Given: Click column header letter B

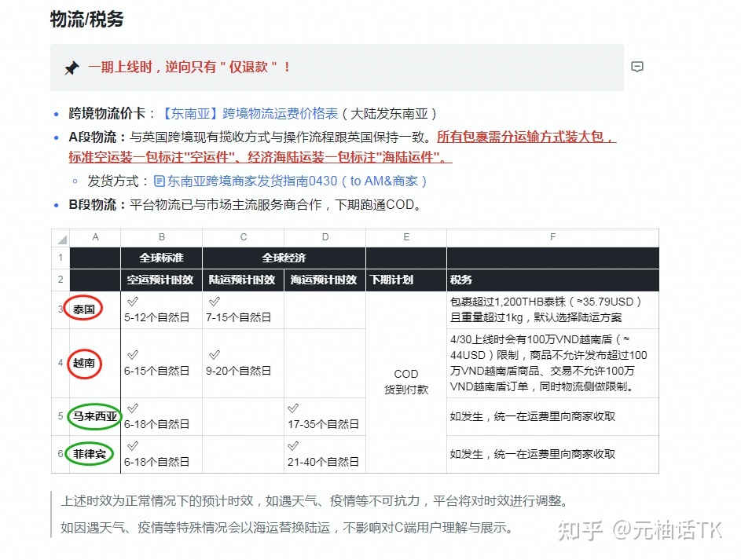Looking at the screenshot, I should point(161,236).
